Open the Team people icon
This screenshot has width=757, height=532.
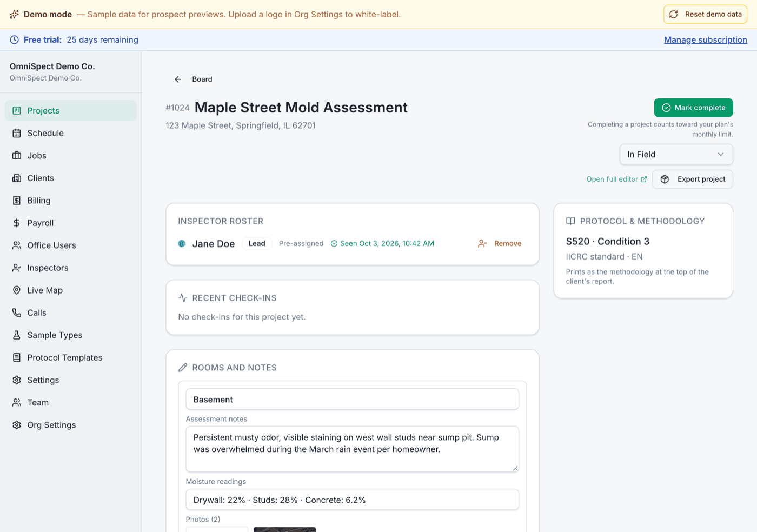pyautogui.click(x=17, y=402)
